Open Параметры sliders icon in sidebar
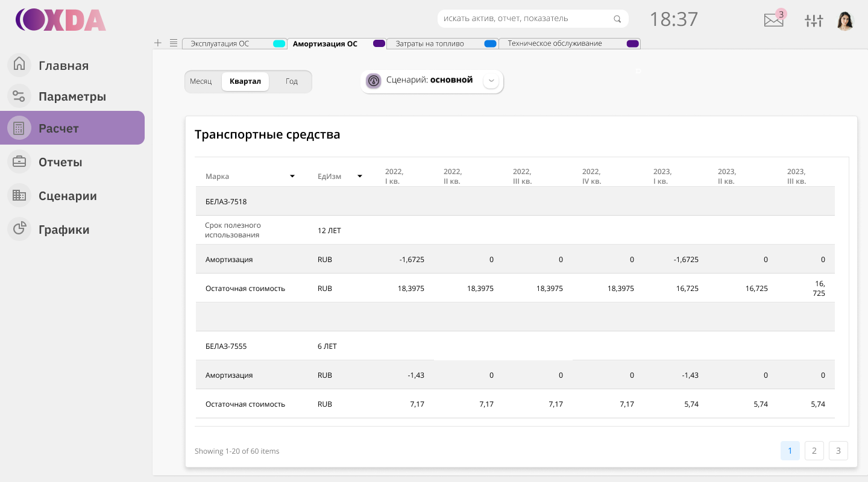The height and width of the screenshot is (482, 868). tap(19, 96)
